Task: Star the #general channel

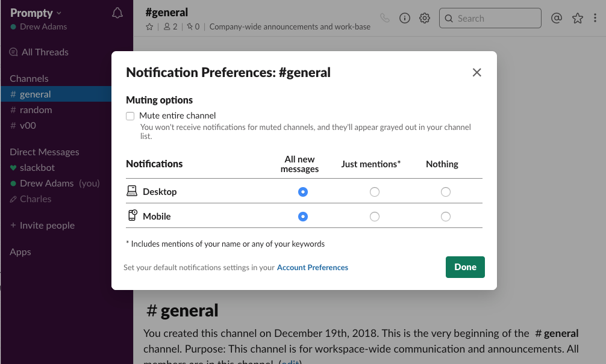Action: tap(149, 27)
